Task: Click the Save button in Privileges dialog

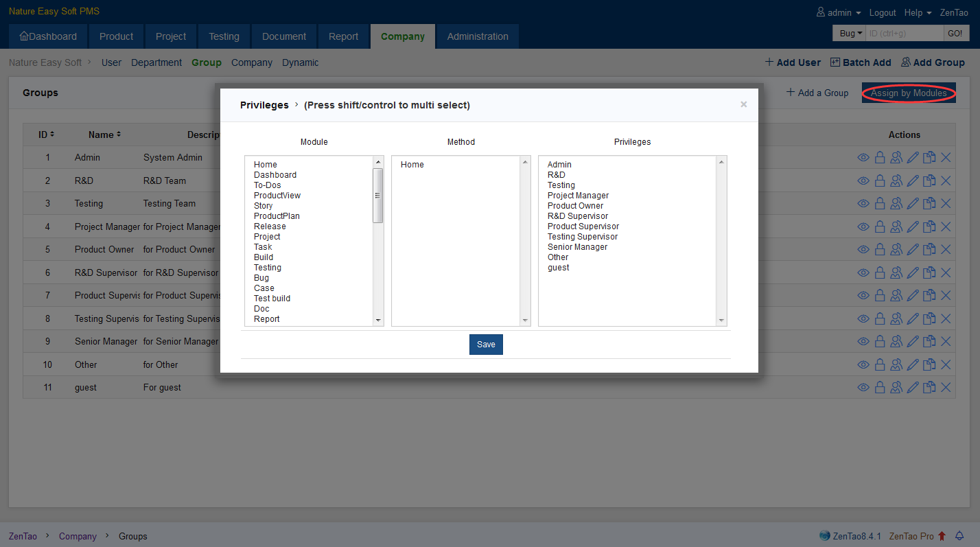Action: click(x=486, y=345)
